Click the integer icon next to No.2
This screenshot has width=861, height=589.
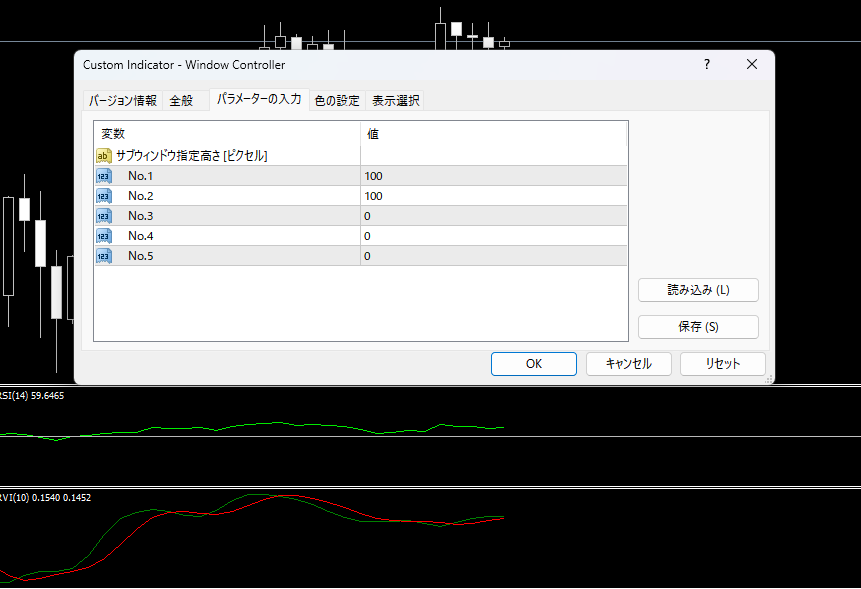pos(104,196)
